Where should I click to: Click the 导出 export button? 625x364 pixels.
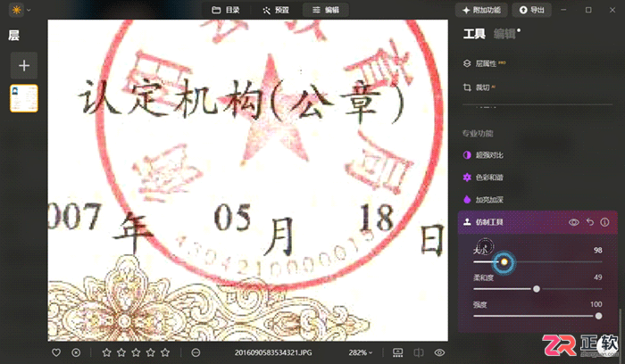[x=532, y=10]
